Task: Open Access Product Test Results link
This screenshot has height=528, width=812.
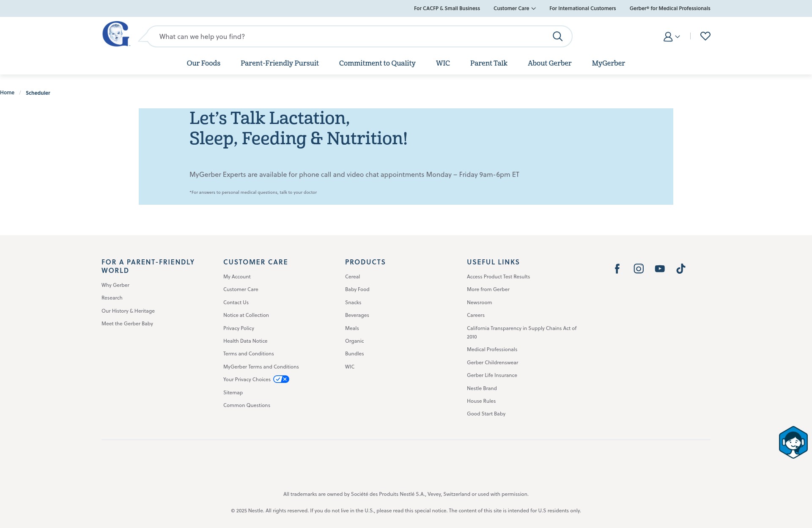Action: click(x=498, y=277)
